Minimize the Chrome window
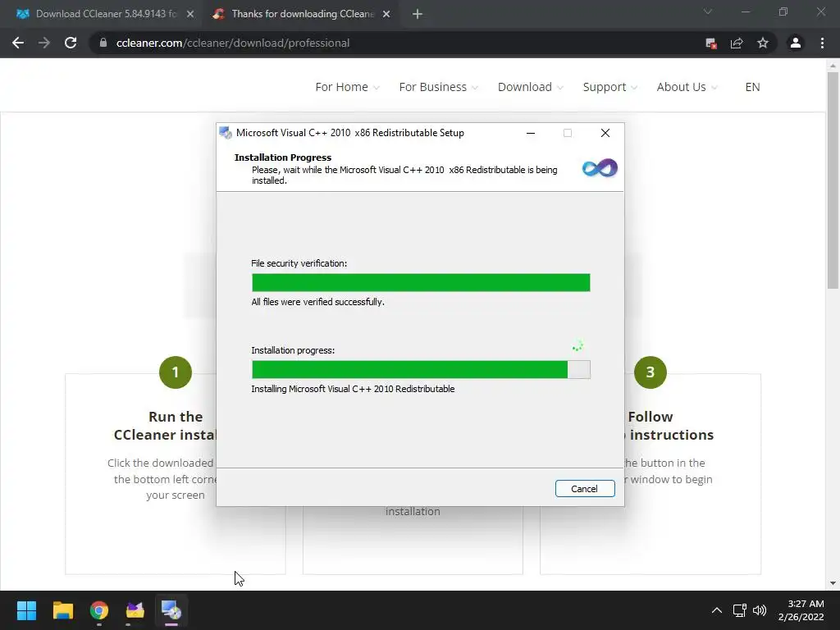This screenshot has width=840, height=630. 745,11
